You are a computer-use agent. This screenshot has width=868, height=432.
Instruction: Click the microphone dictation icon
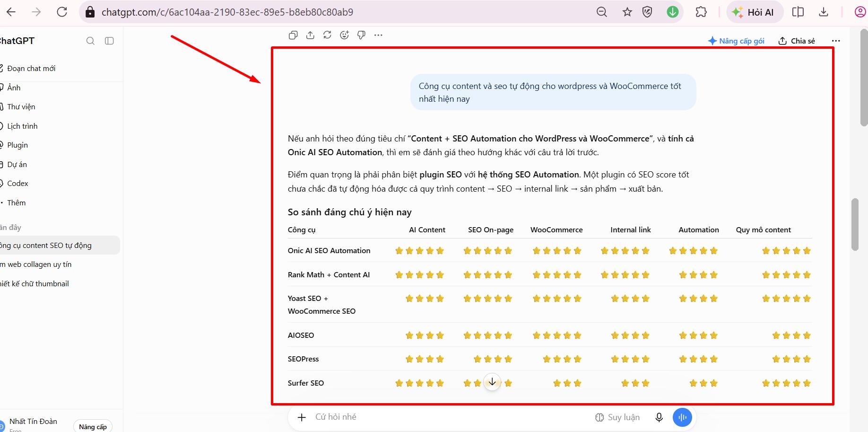coord(659,417)
